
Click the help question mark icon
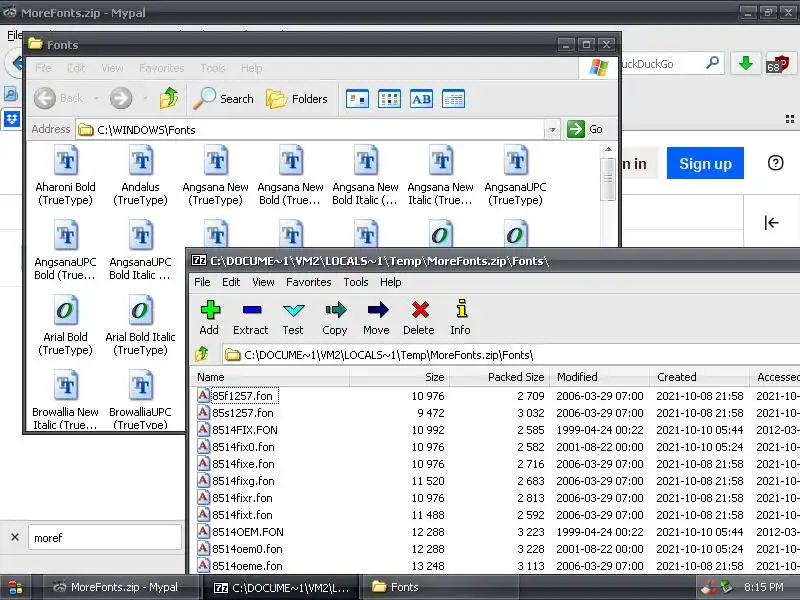coord(776,163)
